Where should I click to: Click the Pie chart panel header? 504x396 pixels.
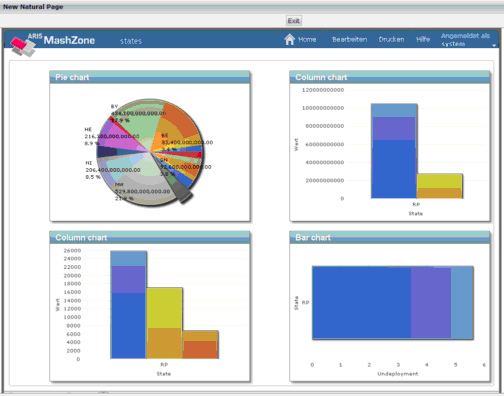(x=150, y=77)
